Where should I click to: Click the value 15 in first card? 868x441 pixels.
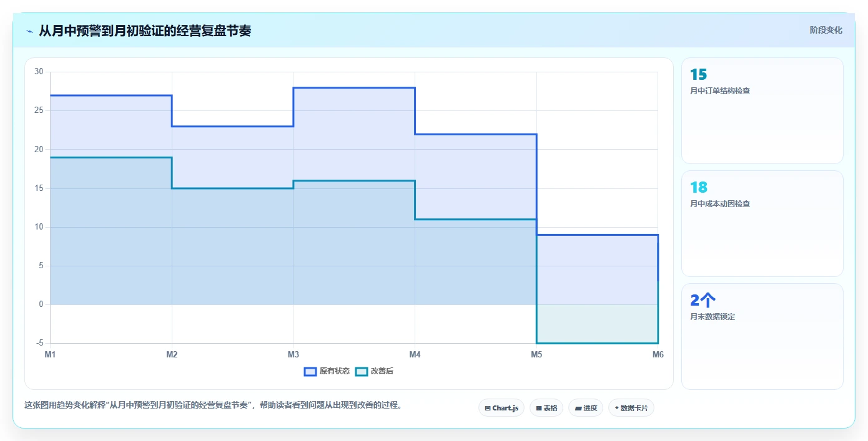pyautogui.click(x=698, y=75)
